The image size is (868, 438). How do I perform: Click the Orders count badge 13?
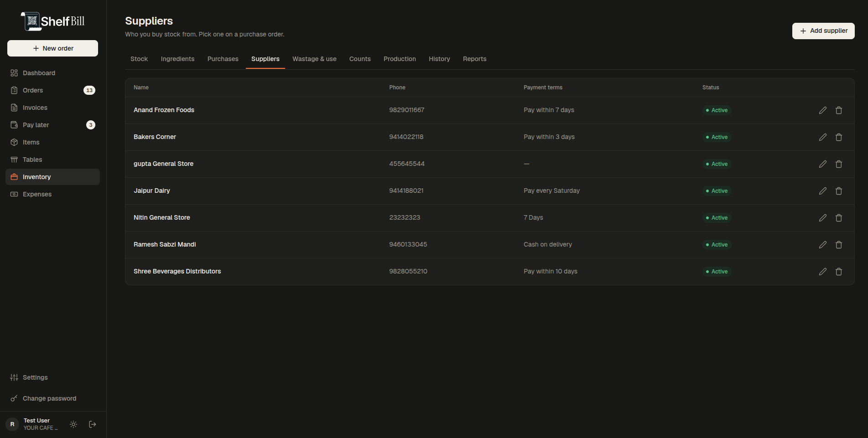89,90
